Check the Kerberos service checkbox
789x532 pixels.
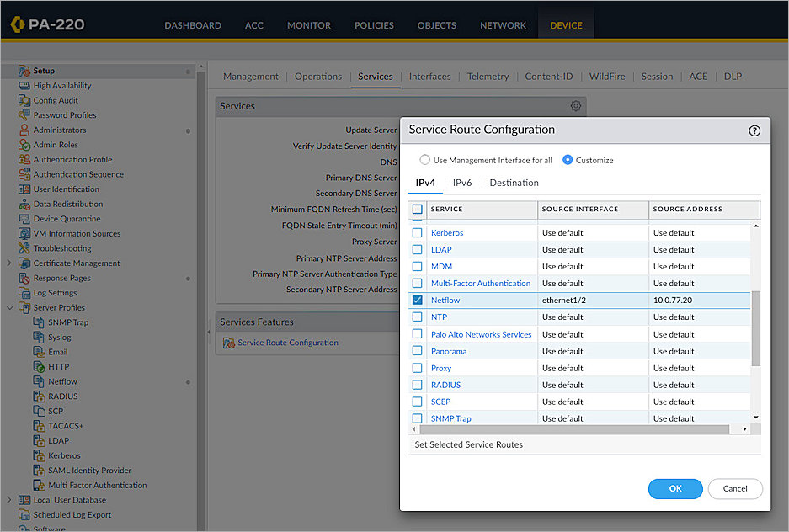click(x=417, y=232)
